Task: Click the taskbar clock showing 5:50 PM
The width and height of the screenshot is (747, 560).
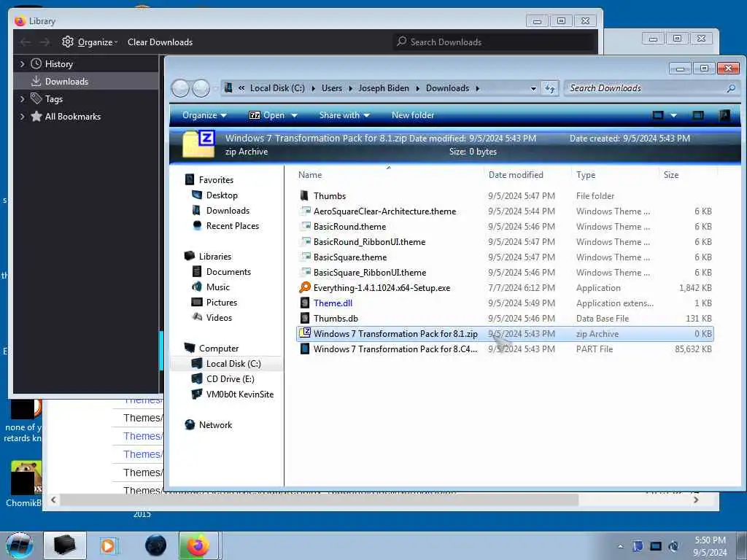Action: [x=710, y=546]
